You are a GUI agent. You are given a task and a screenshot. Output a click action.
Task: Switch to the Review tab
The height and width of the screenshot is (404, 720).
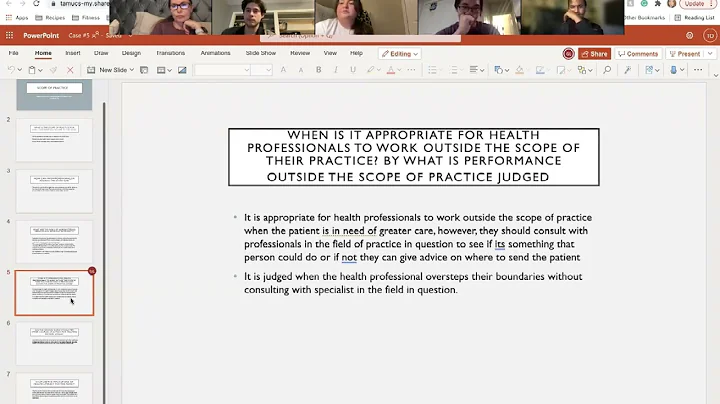pos(300,53)
